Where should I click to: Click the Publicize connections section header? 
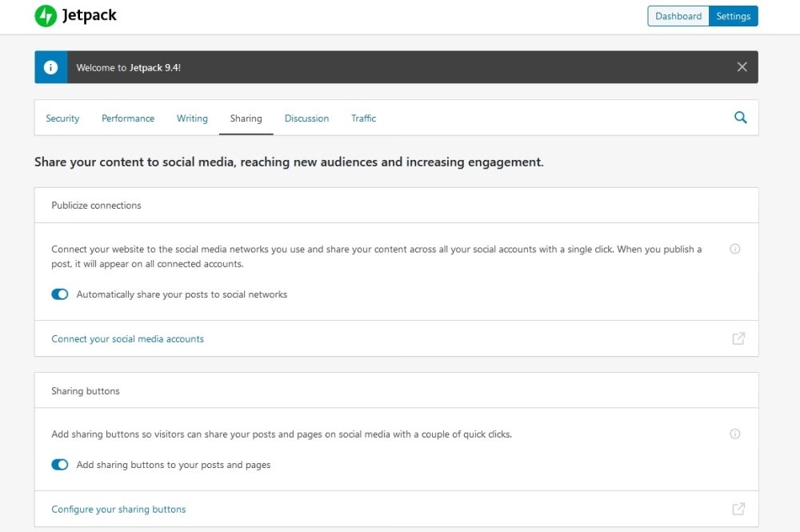pyautogui.click(x=96, y=205)
